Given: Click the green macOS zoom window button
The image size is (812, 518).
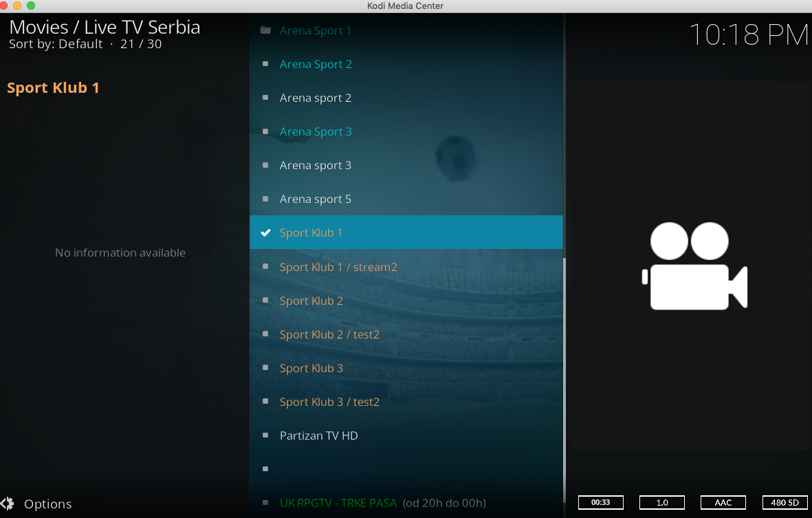Looking at the screenshot, I should tap(30, 6).
